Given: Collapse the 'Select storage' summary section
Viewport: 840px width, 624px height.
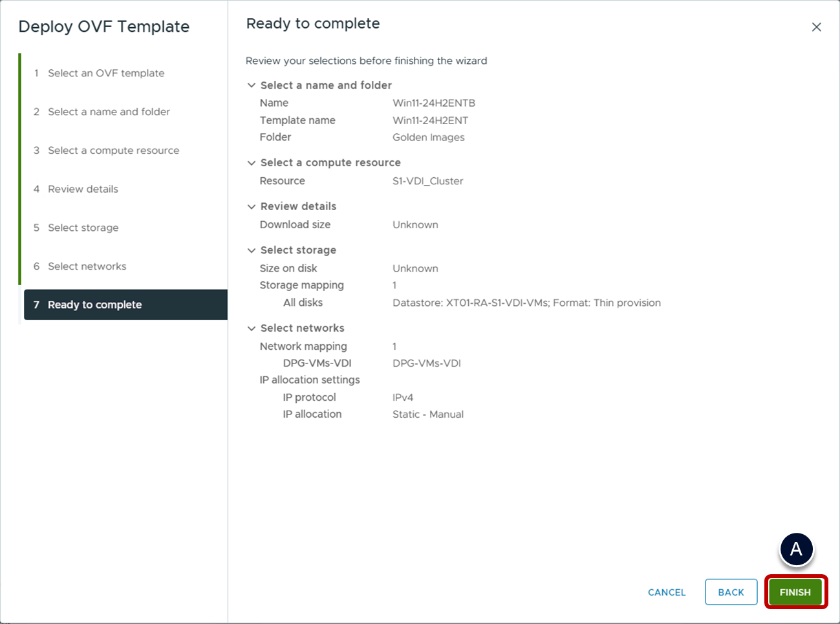Looking at the screenshot, I should (252, 250).
